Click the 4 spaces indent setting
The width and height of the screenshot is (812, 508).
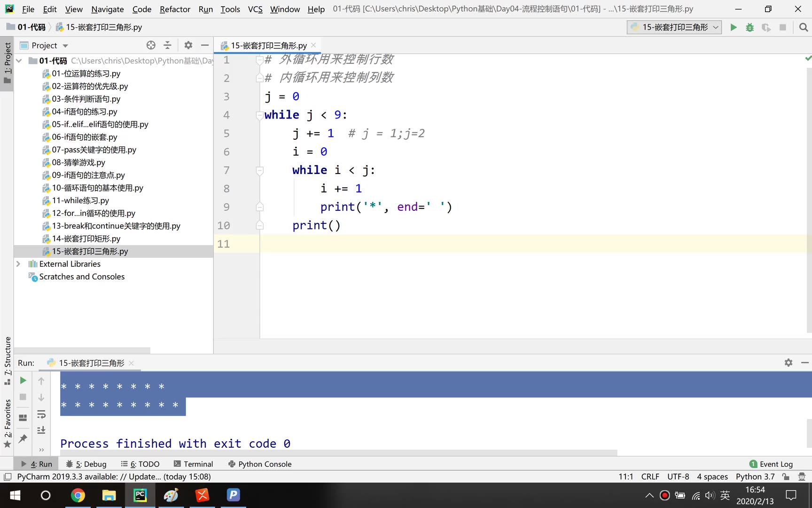pyautogui.click(x=712, y=476)
